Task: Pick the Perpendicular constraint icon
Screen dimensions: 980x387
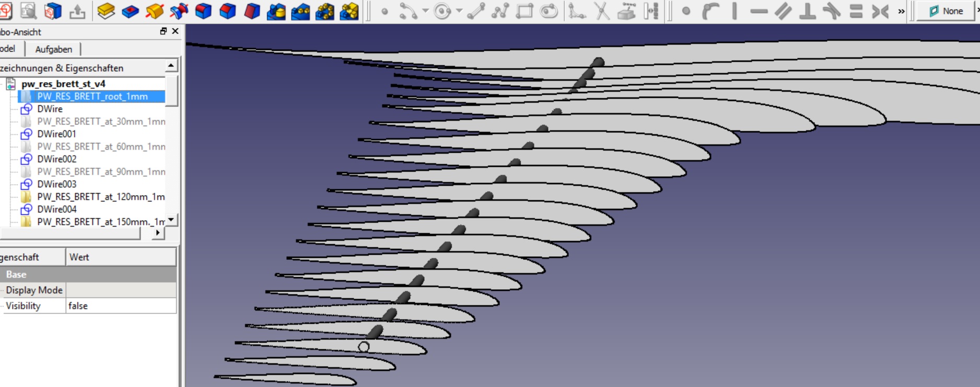Action: tap(807, 11)
